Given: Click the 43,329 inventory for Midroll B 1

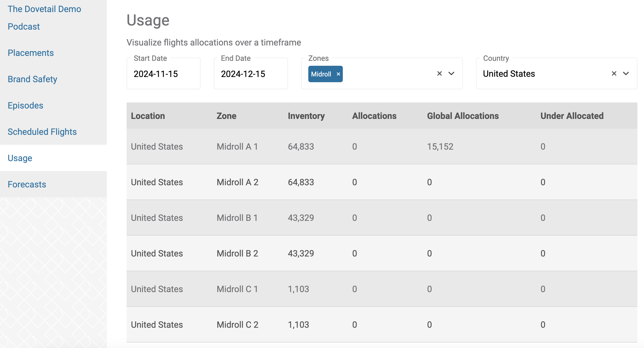Looking at the screenshot, I should [x=301, y=218].
